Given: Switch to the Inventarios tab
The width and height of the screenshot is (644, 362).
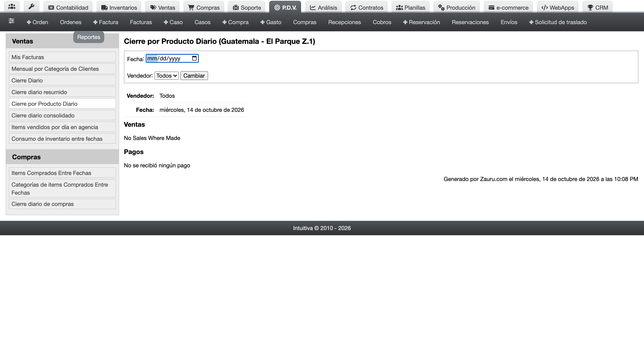Looking at the screenshot, I should (119, 7).
